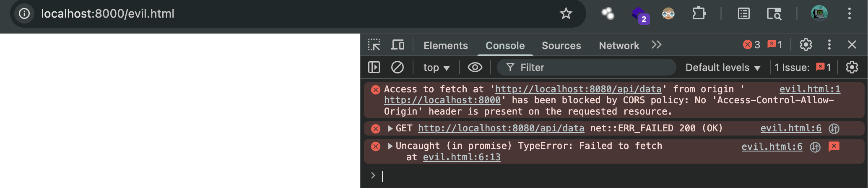The image size is (868, 188).
Task: Activate the inspect element picker icon
Action: (x=374, y=45)
